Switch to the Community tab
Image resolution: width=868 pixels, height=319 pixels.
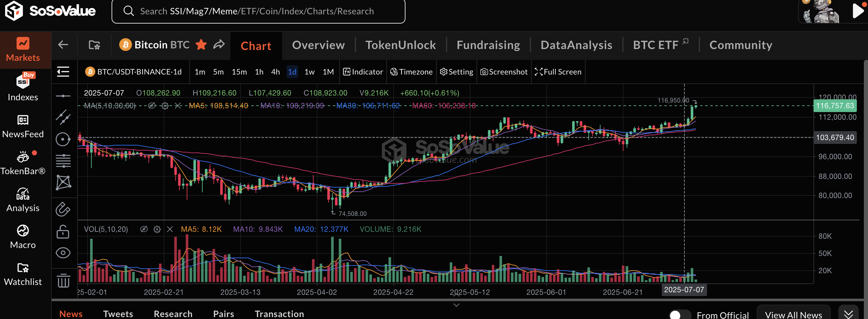[x=740, y=45]
